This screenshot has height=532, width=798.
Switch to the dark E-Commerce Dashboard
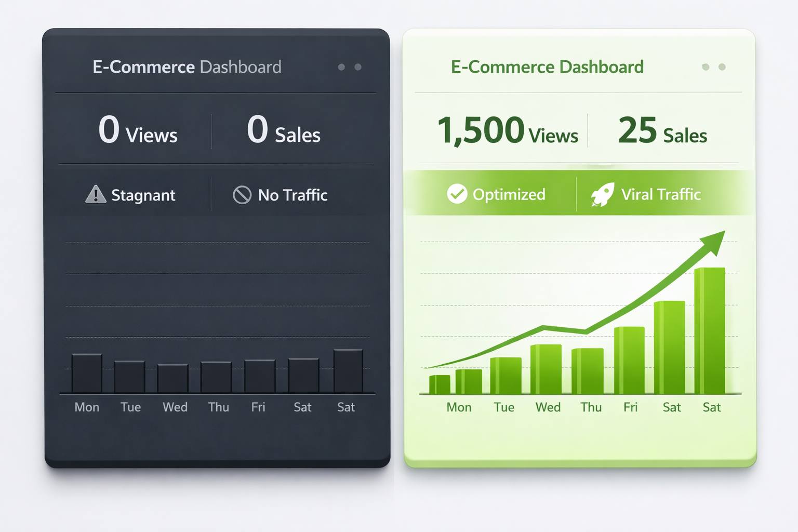187,66
